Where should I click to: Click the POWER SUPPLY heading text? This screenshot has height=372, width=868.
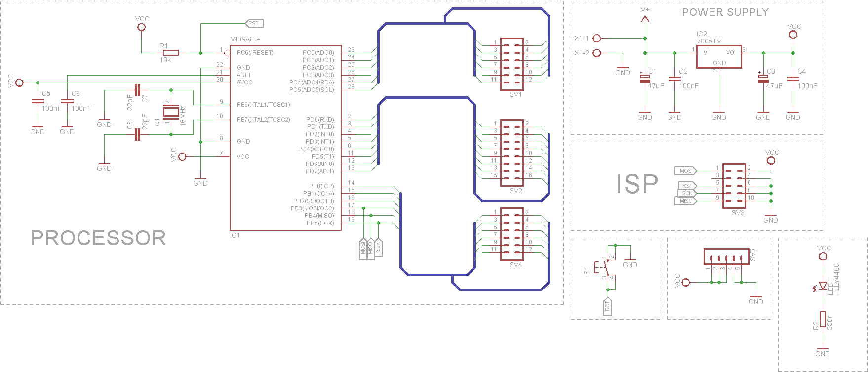(725, 12)
